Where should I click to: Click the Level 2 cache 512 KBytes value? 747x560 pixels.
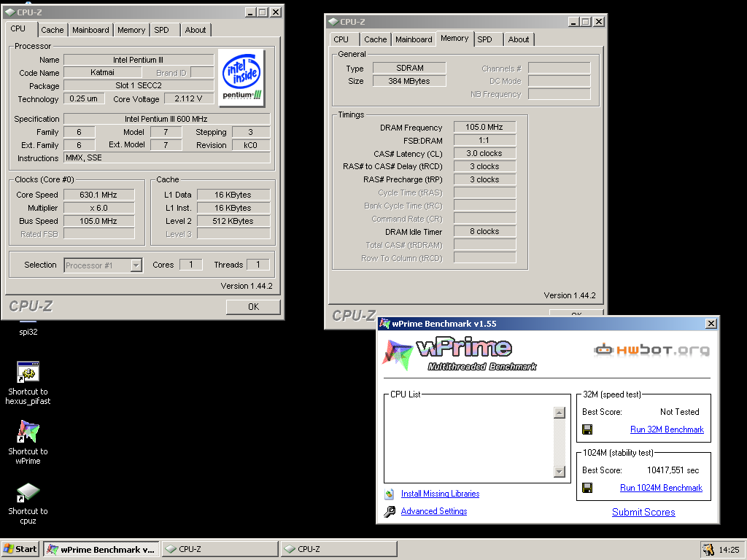(233, 221)
